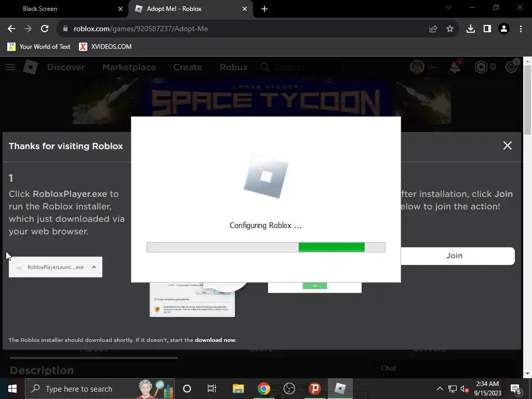Open the RobloxPlayerLauncher.exe download item
The width and height of the screenshot is (532, 399).
click(56, 267)
